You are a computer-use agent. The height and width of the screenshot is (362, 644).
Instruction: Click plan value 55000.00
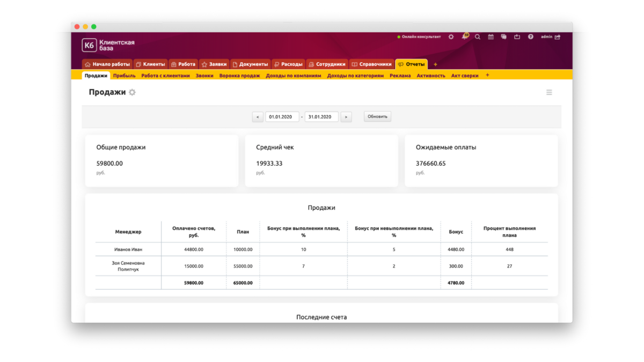(243, 266)
